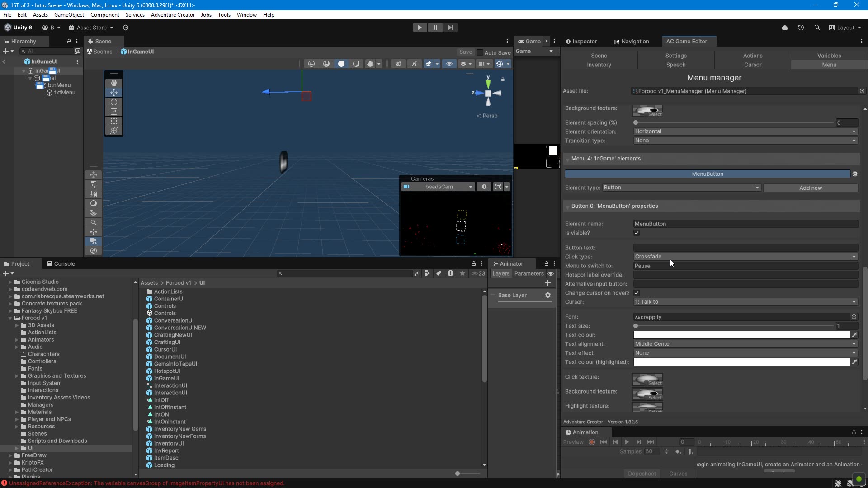Open the scene visibility eye toggle
The height and width of the screenshot is (488, 868).
tap(449, 64)
